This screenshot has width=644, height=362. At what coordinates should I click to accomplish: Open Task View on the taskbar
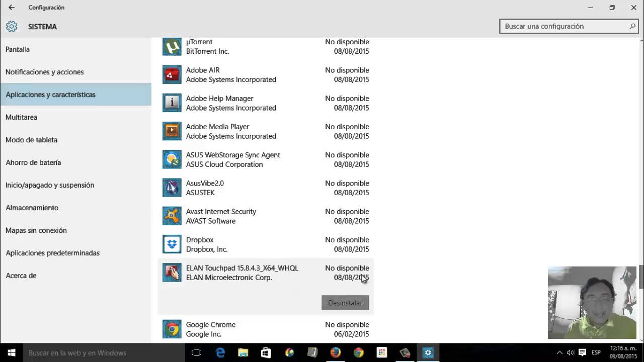point(197,352)
